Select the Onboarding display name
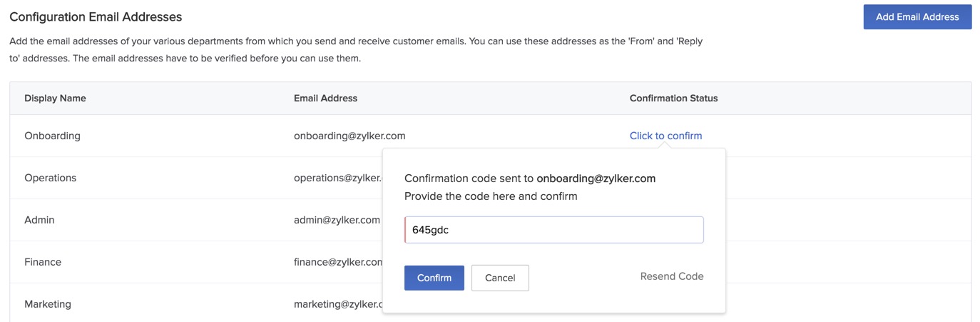980x322 pixels. point(52,136)
